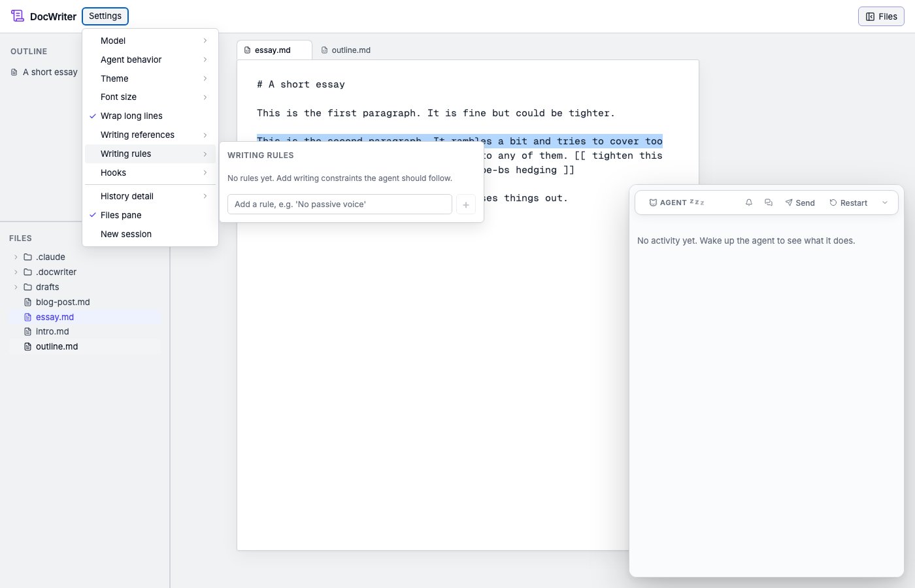Click the document icon beside A short essay

pos(14,73)
